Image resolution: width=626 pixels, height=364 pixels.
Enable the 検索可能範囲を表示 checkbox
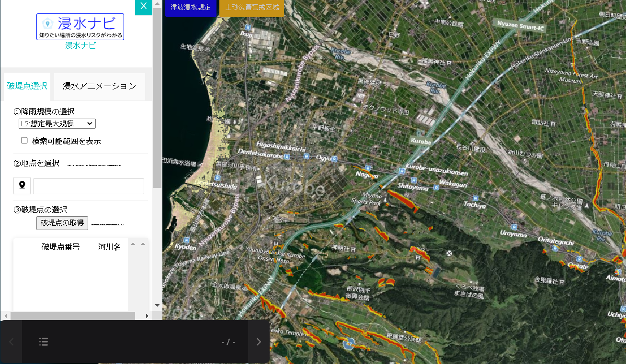point(24,141)
